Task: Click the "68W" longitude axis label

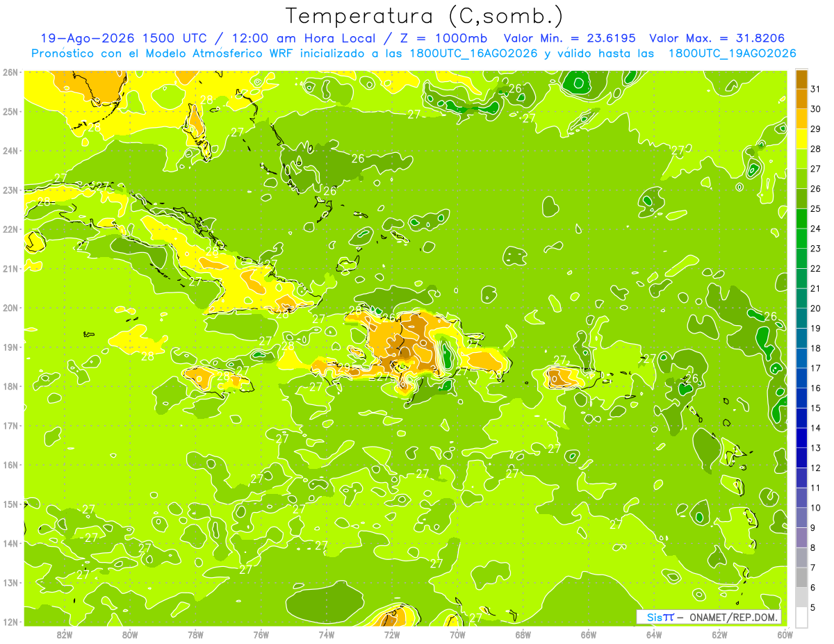Action: point(523,634)
